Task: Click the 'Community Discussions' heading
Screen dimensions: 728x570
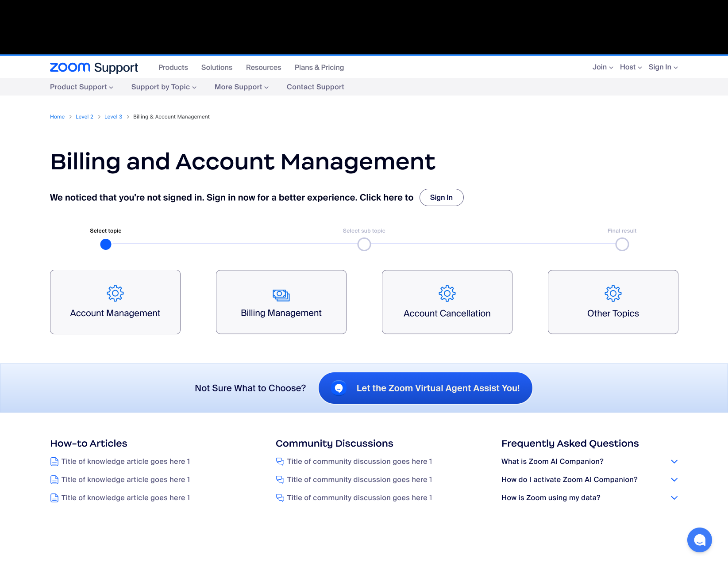Action: pos(334,444)
